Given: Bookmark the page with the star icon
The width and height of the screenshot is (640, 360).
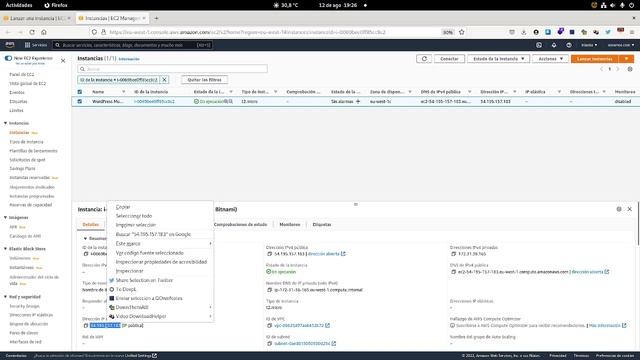Looking at the screenshot, I should pos(462,32).
